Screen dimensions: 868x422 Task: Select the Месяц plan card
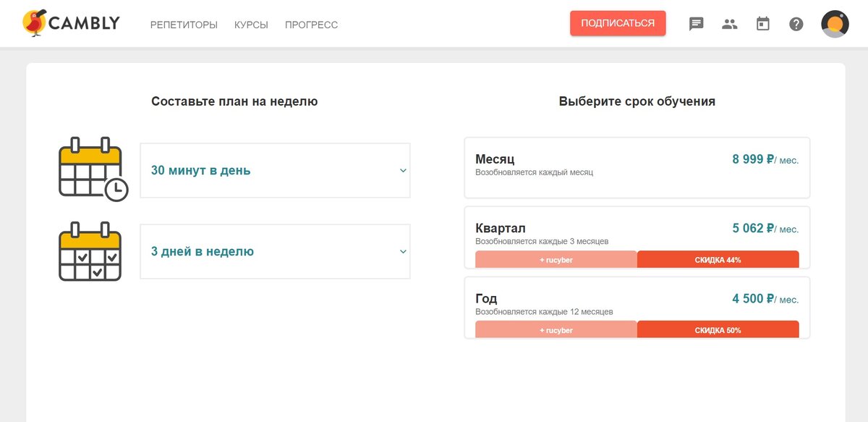[x=637, y=167]
